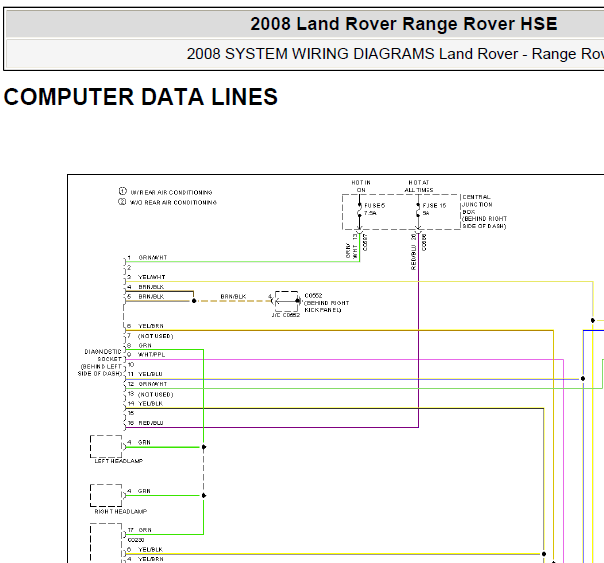Click pin 17 'GRN' label
The height and width of the screenshot is (563, 604).
(144, 530)
